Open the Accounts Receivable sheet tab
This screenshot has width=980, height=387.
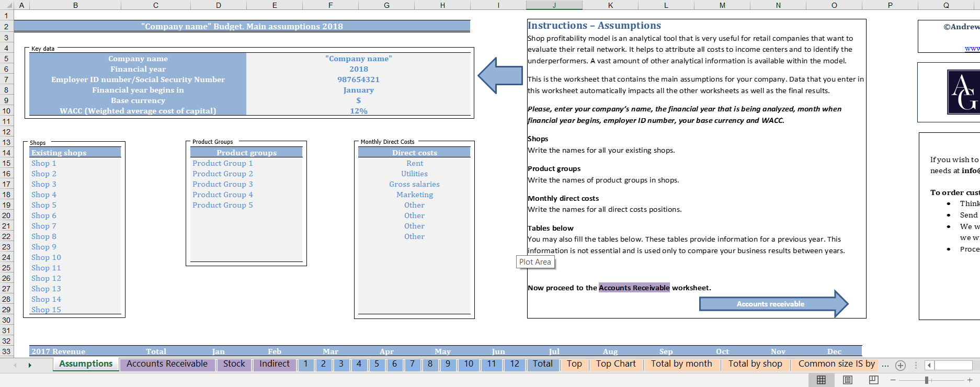tap(167, 364)
